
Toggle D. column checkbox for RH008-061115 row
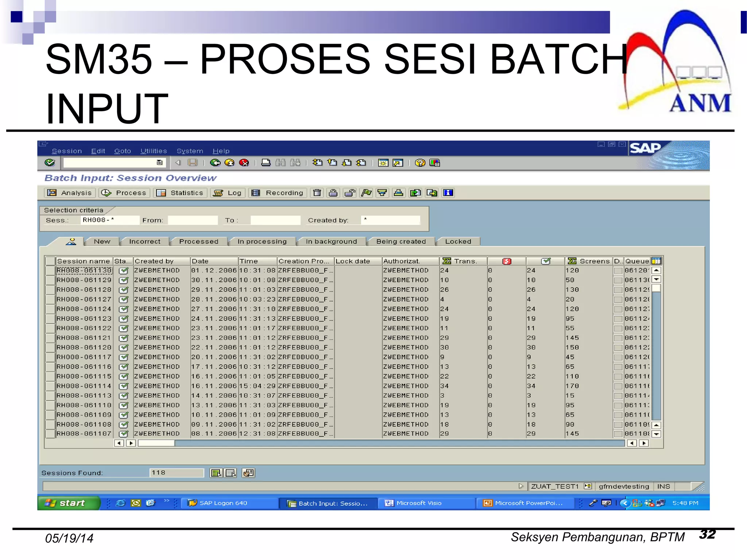pos(618,377)
